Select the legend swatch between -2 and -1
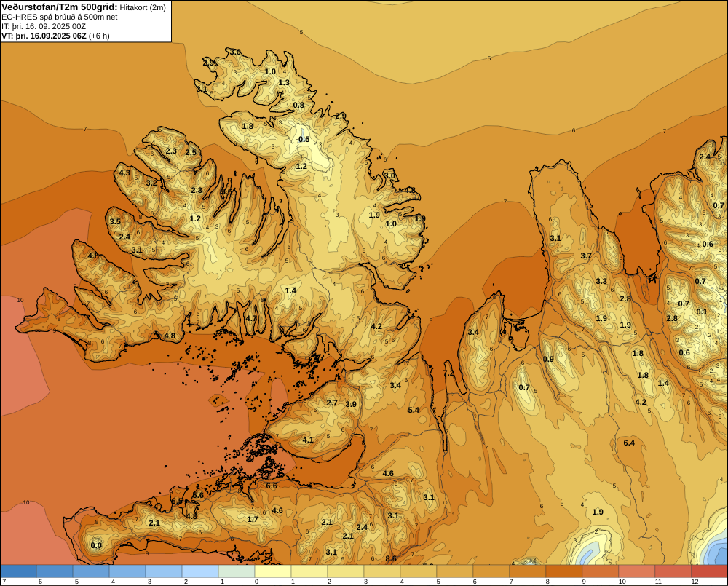Viewport: 728px width, 586px height. click(200, 571)
